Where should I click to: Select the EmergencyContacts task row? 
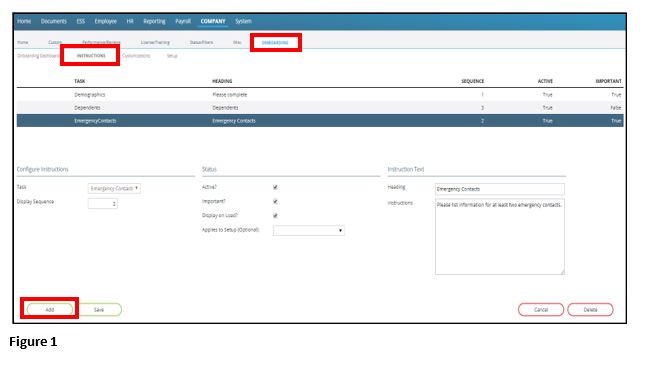coord(320,121)
